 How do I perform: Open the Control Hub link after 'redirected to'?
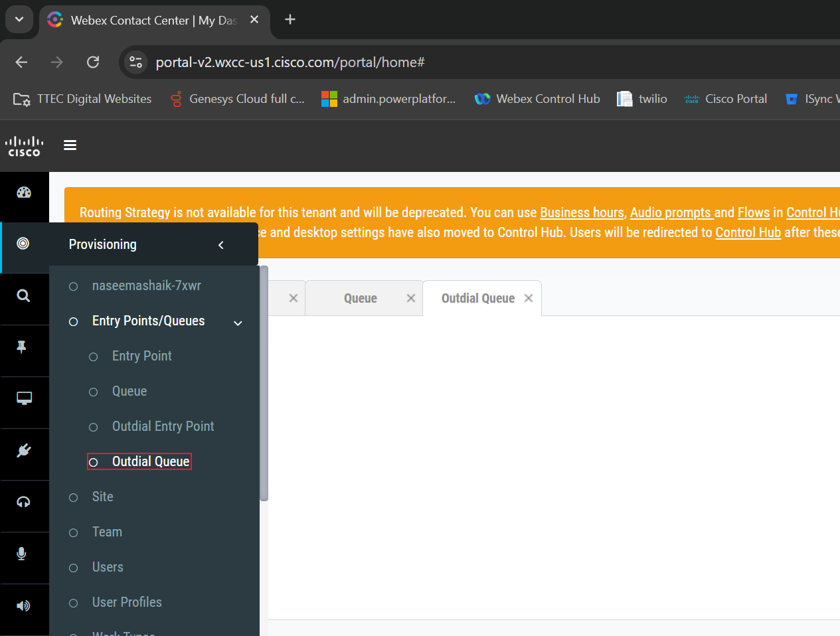748,232
